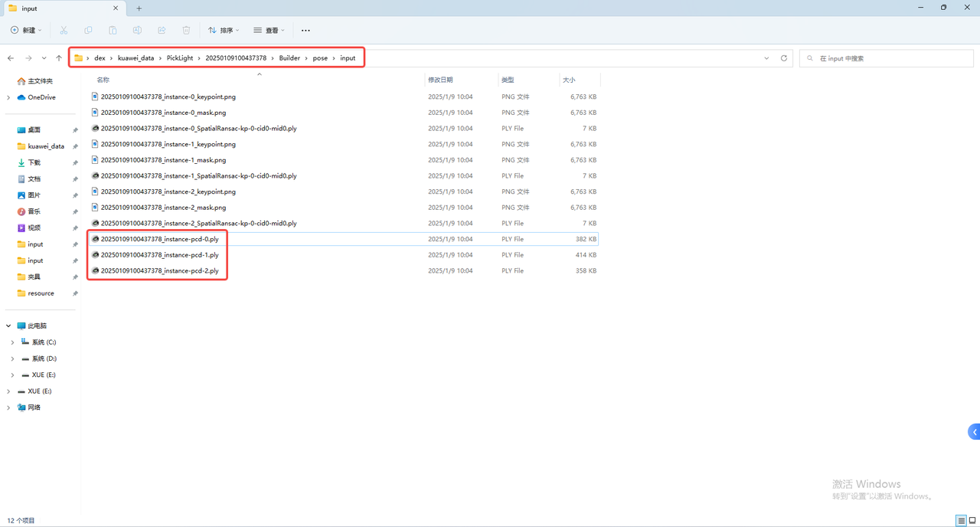Open a new tab with plus button
The image size is (980, 527).
tap(139, 8)
